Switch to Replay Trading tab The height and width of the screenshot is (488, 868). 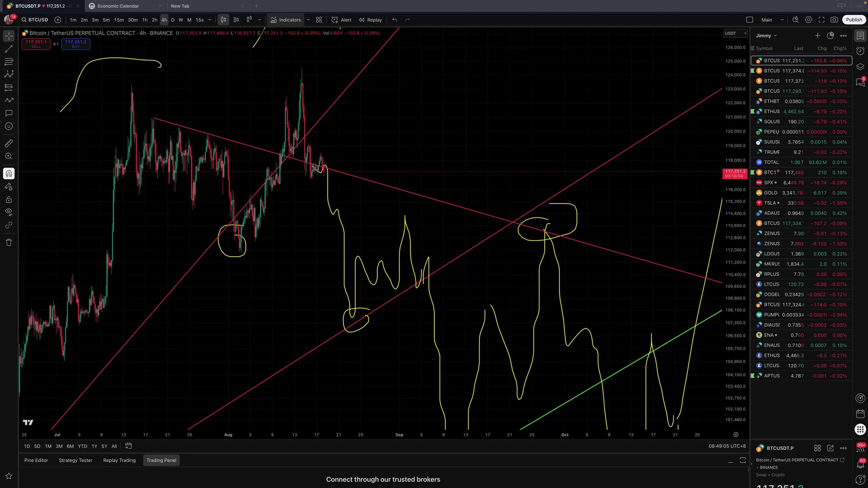[x=120, y=460]
